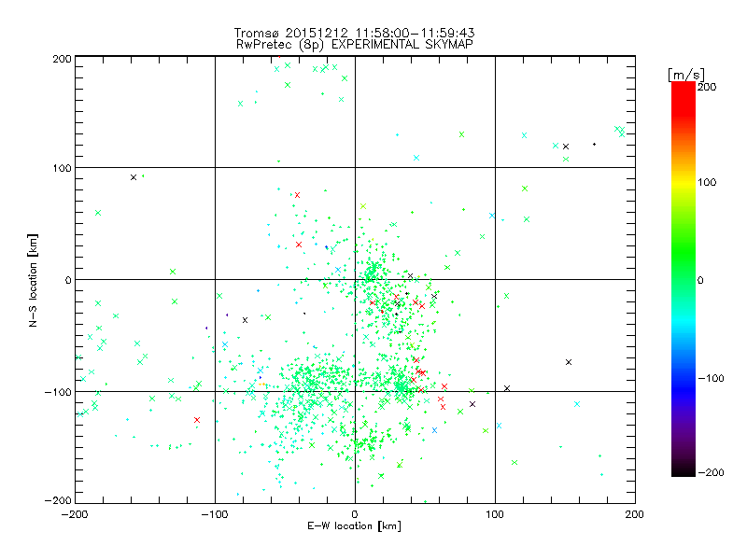Click the E-W axis tick label '-200'
This screenshot has width=747, height=560.
tap(75, 514)
